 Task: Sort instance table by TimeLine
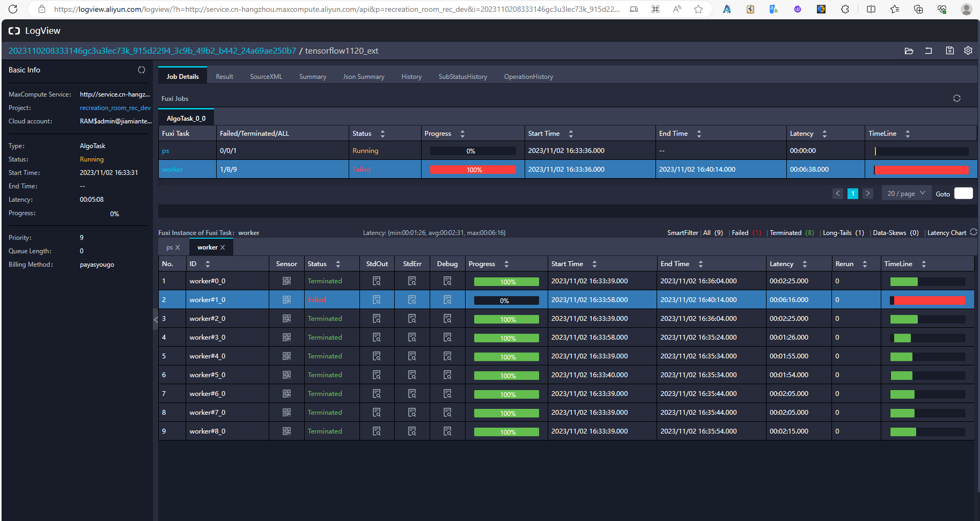[924, 264]
